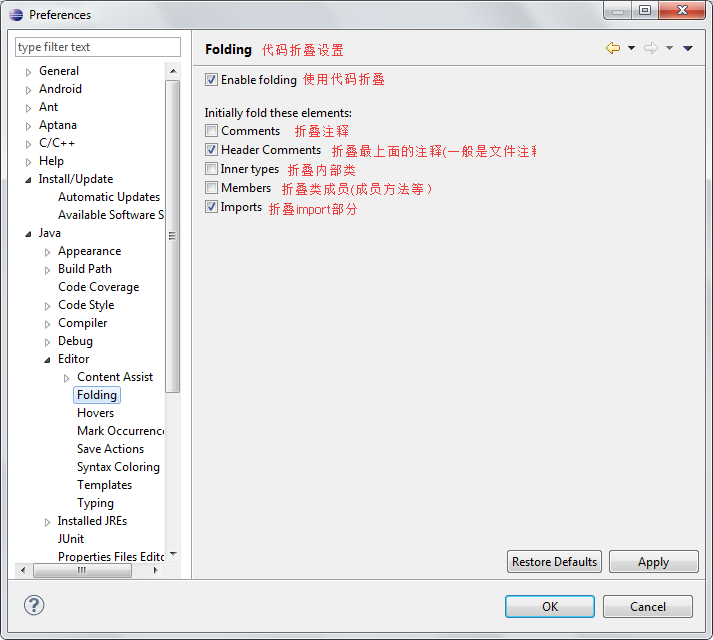Expand the Appearance node under Java

click(48, 252)
